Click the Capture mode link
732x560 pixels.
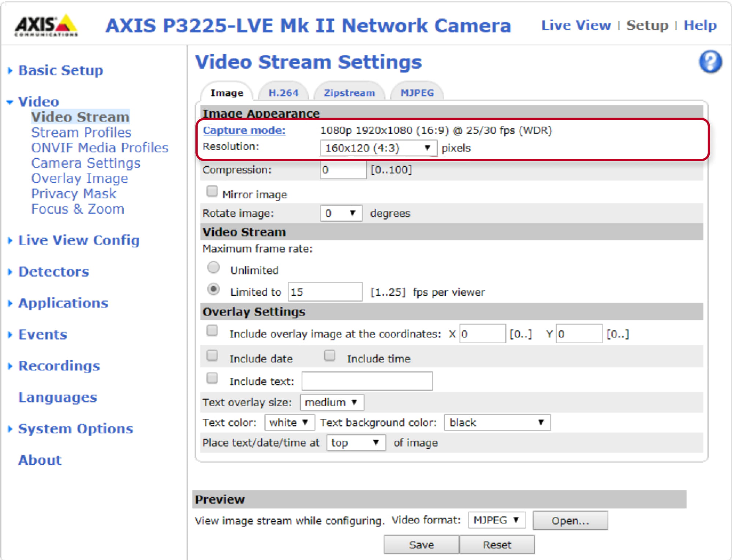(244, 130)
